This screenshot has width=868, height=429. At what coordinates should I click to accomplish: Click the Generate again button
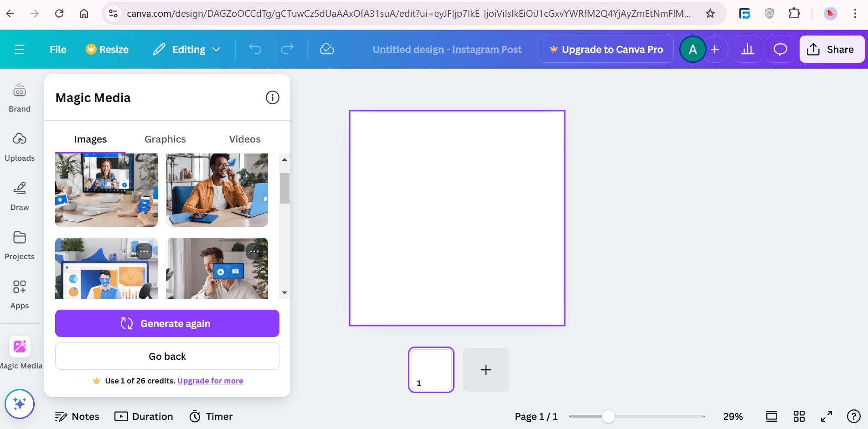tap(167, 323)
